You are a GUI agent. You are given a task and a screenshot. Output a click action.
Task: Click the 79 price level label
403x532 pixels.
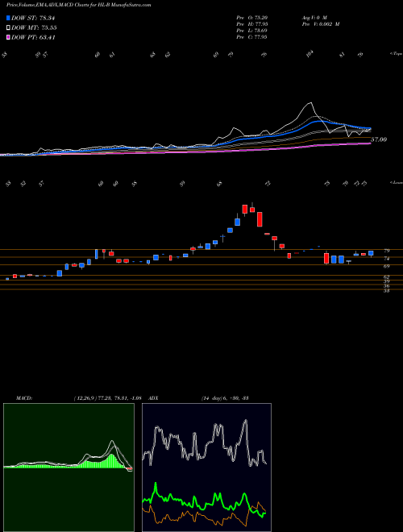386,251
